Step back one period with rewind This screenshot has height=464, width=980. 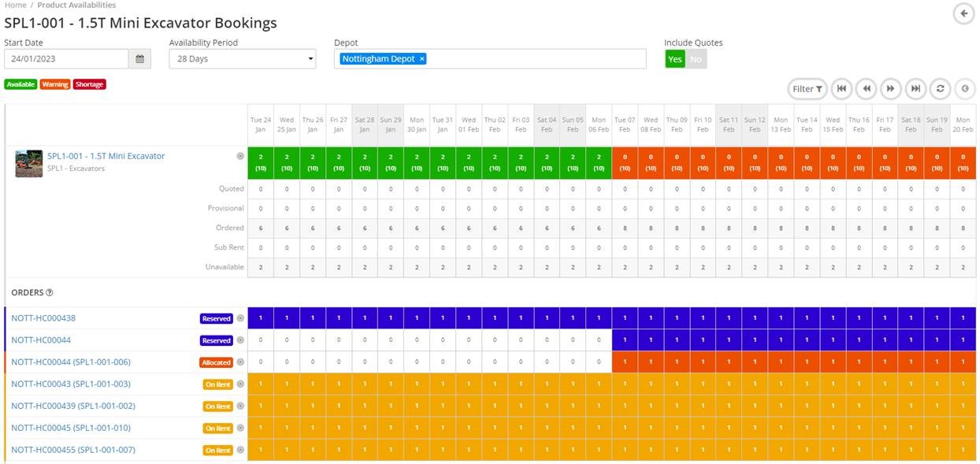point(866,89)
